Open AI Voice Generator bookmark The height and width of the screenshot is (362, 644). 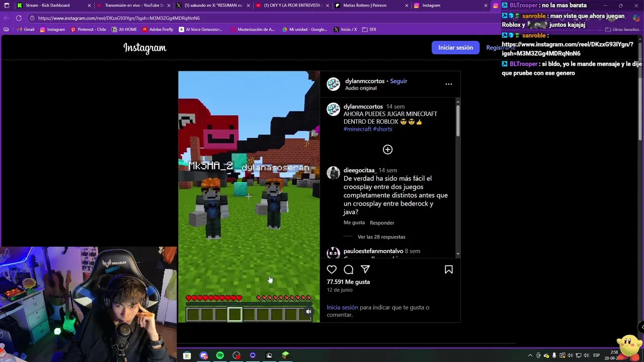tap(200, 30)
